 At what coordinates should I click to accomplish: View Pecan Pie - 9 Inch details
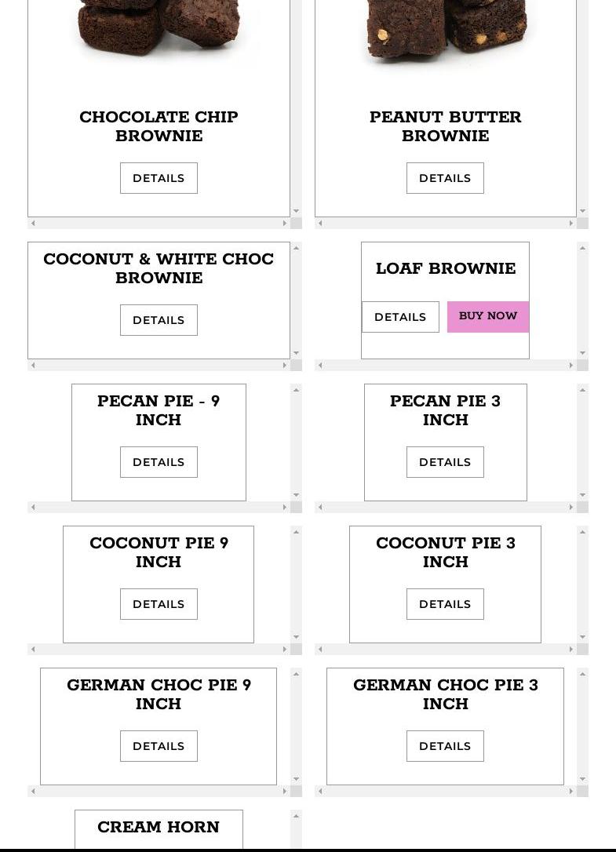159,462
